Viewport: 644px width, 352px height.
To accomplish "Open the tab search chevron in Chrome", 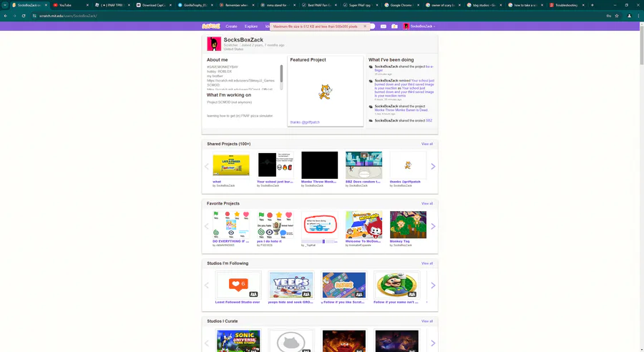I will (x=5, y=5).
